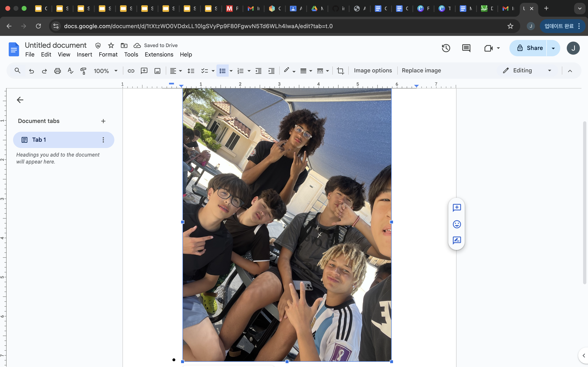Add emoji reaction from side panel
The width and height of the screenshot is (588, 367).
pyautogui.click(x=457, y=224)
